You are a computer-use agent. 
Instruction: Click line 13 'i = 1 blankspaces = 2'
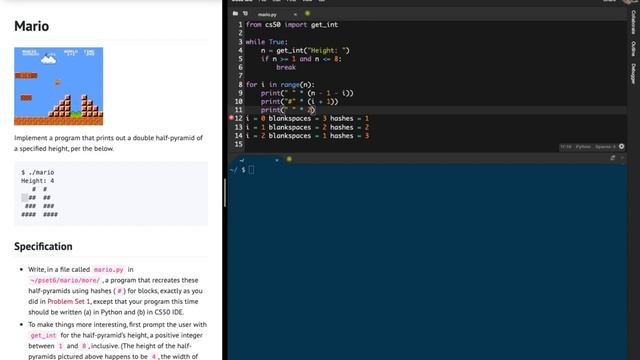pos(307,127)
